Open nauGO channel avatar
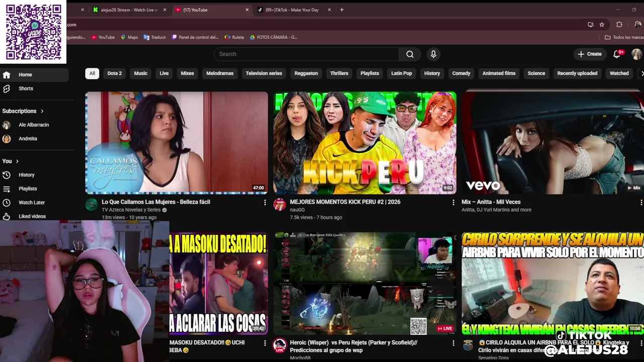The image size is (644, 362). 279,204
